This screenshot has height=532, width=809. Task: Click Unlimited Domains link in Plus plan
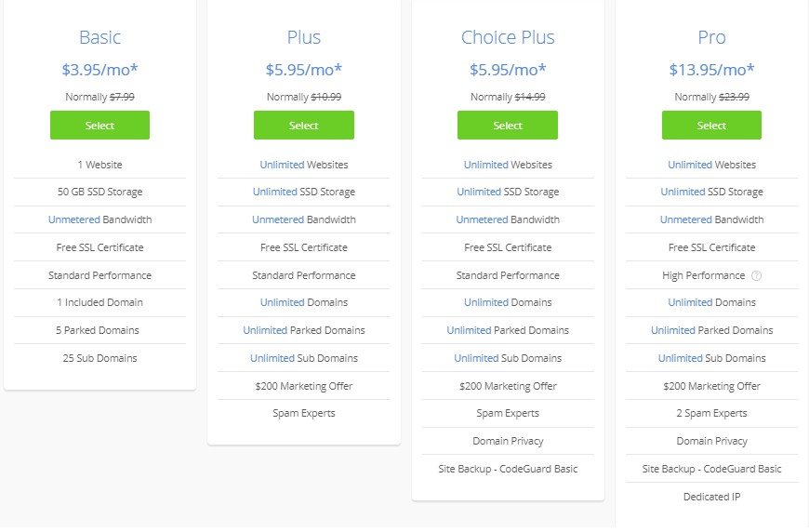(x=282, y=302)
